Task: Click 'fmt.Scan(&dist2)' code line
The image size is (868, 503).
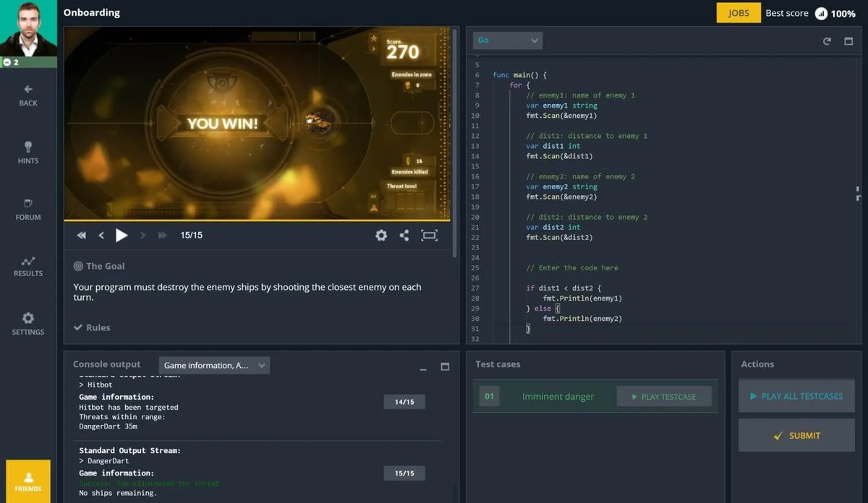Action: click(x=559, y=237)
